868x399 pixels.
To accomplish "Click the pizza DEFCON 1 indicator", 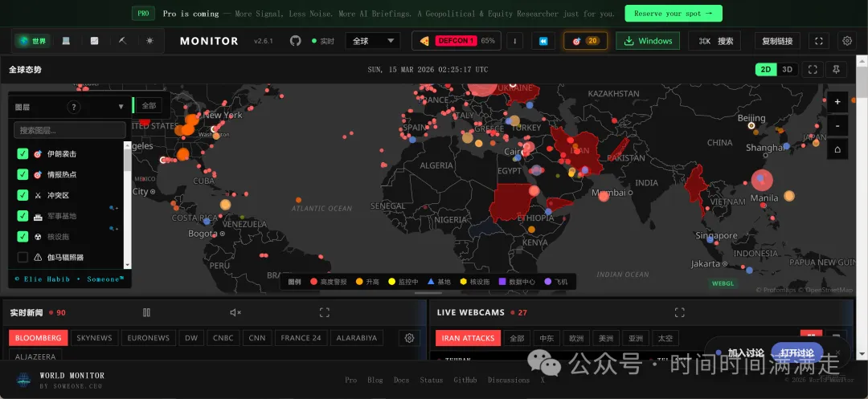I will pos(457,41).
